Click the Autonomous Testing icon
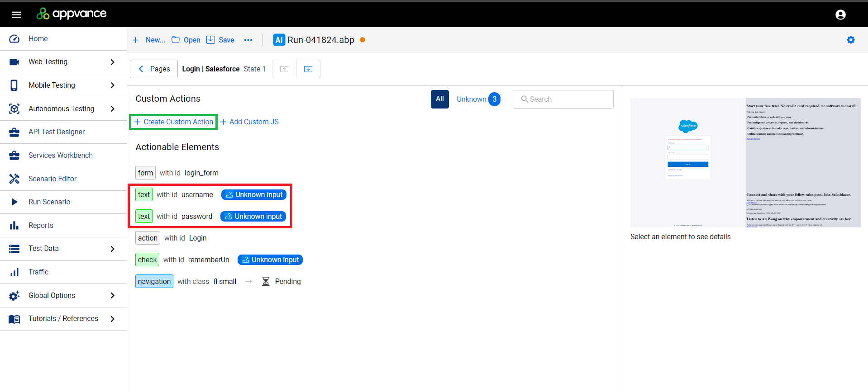The width and height of the screenshot is (868, 392). [14, 109]
